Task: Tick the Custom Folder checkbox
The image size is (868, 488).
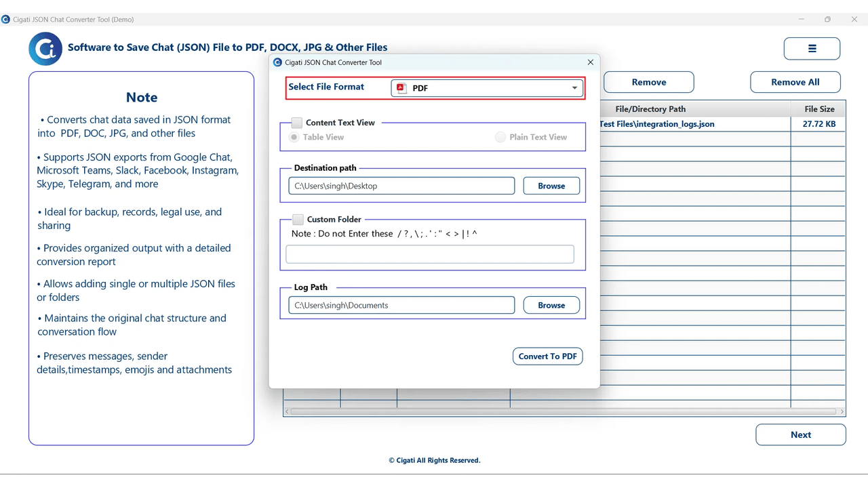Action: click(298, 220)
